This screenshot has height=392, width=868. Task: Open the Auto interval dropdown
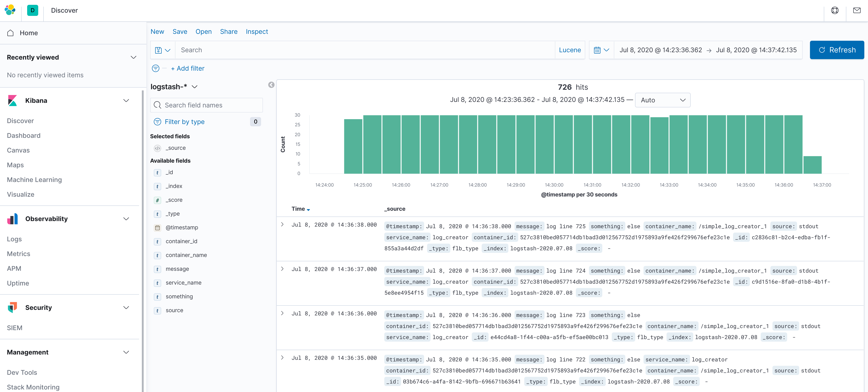click(x=662, y=100)
